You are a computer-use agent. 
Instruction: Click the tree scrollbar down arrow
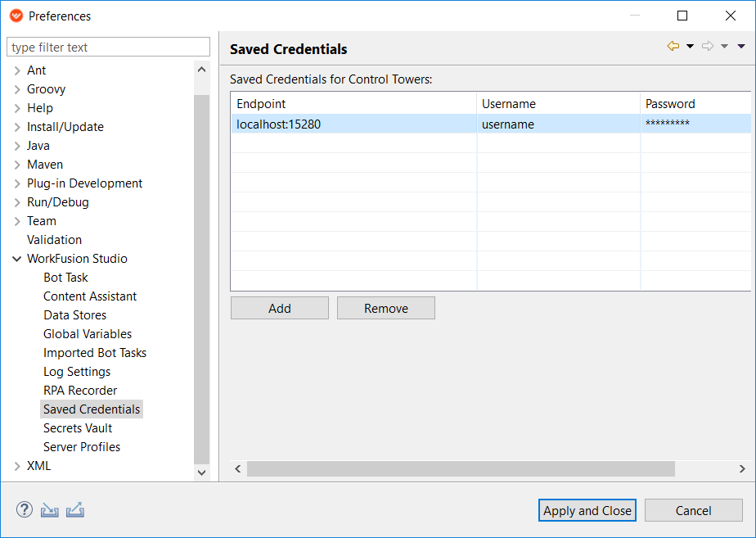pyautogui.click(x=201, y=472)
